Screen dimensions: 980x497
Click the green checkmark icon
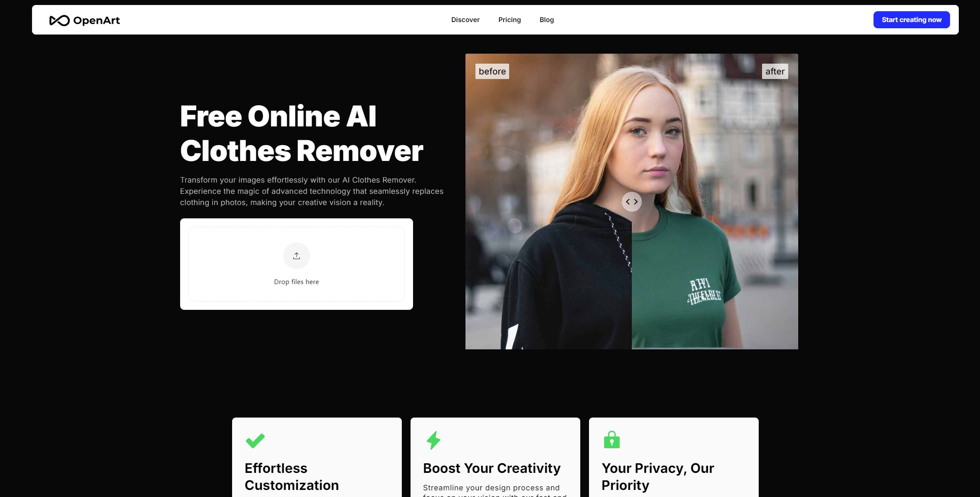255,440
